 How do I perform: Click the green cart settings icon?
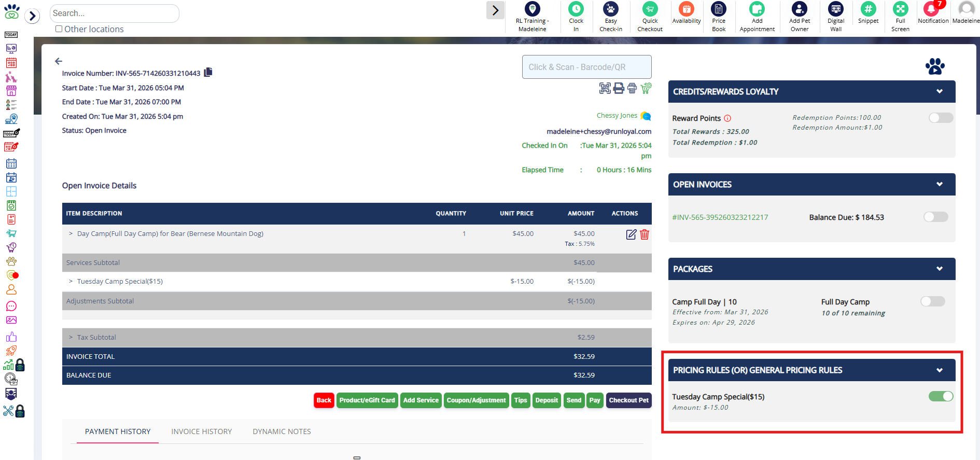click(646, 88)
